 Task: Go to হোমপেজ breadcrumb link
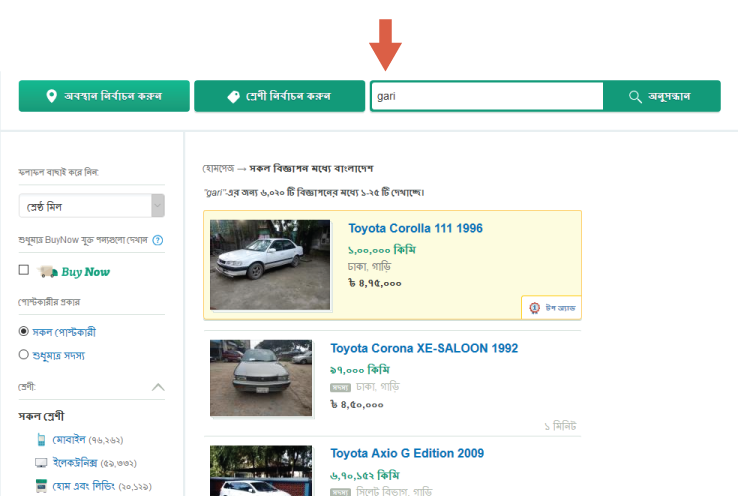(218, 168)
